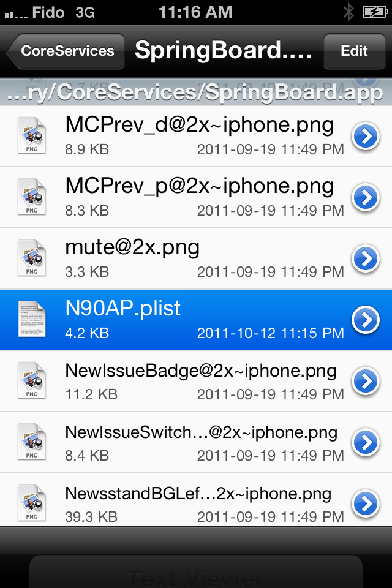Tap the PNG icon of NewIssueBadge@2x~iphone.png

(x=32, y=380)
